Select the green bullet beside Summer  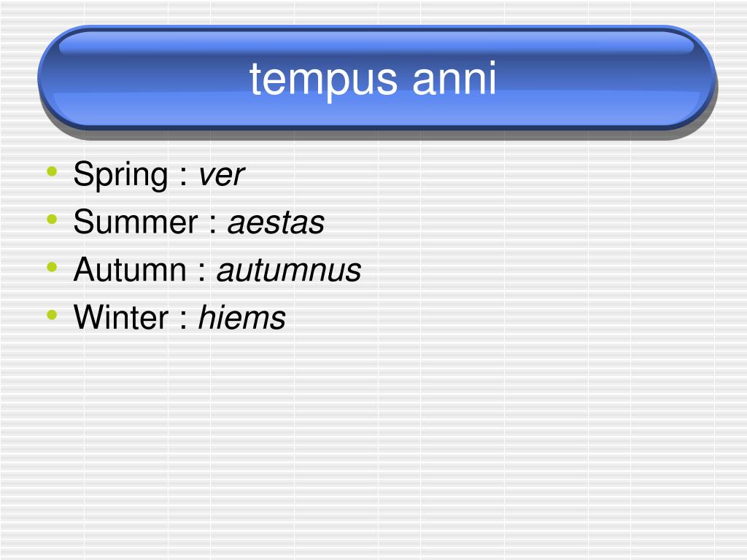point(52,219)
